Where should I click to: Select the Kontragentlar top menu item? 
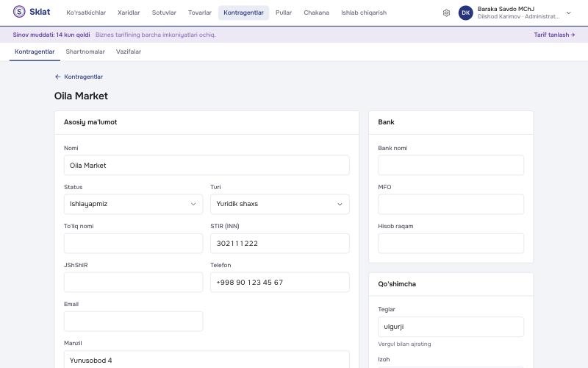pos(243,13)
